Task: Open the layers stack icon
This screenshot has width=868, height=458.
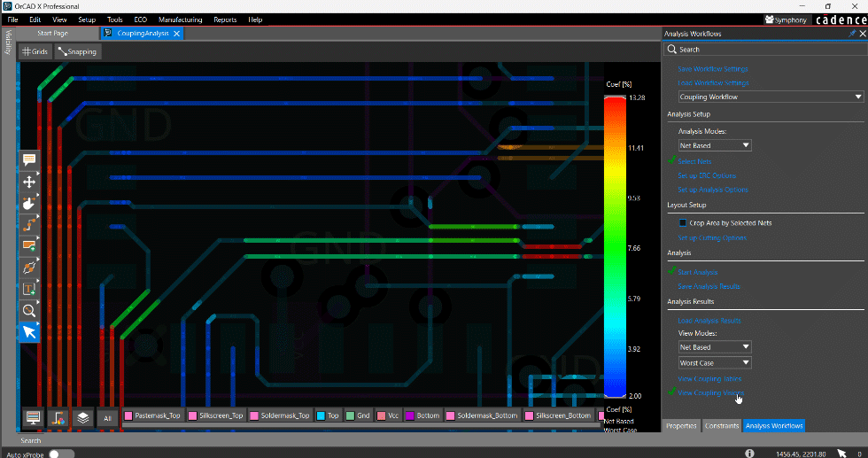Action: coord(82,416)
